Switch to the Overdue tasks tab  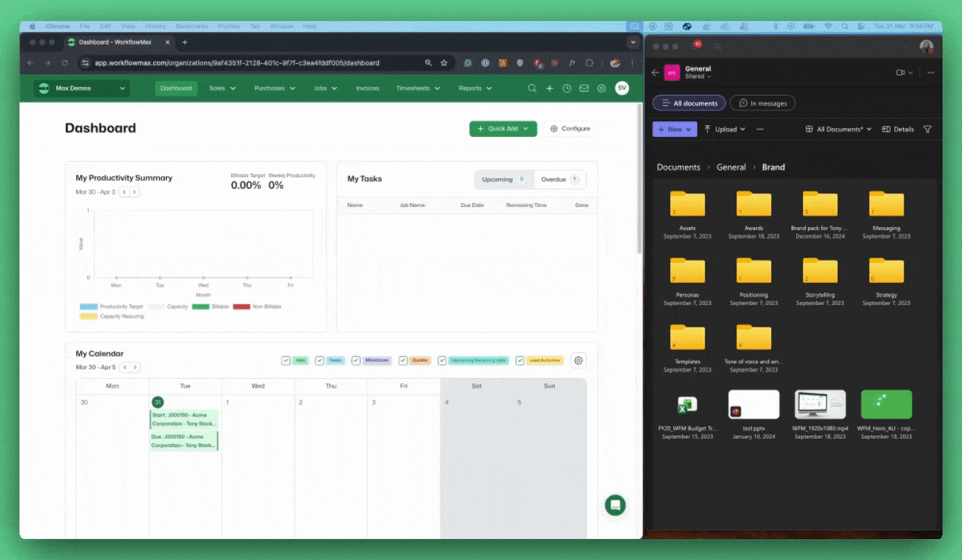point(560,180)
